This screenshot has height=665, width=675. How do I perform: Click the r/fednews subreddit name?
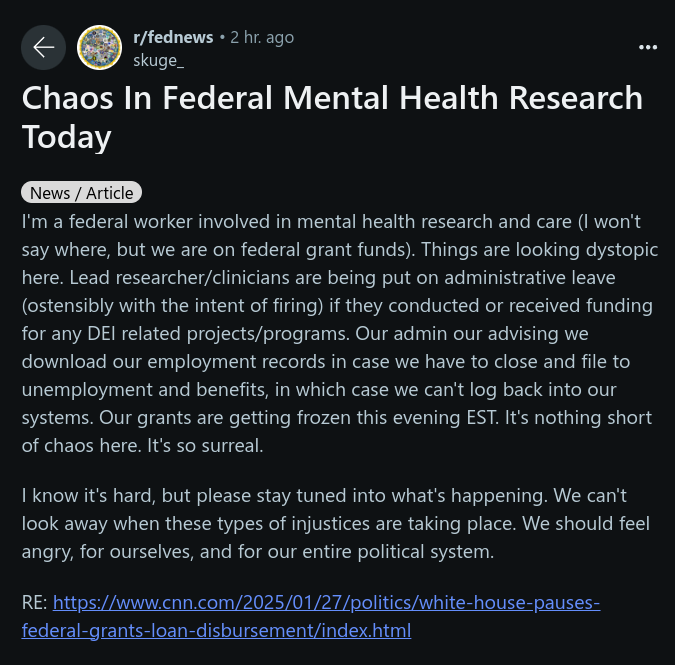click(173, 37)
